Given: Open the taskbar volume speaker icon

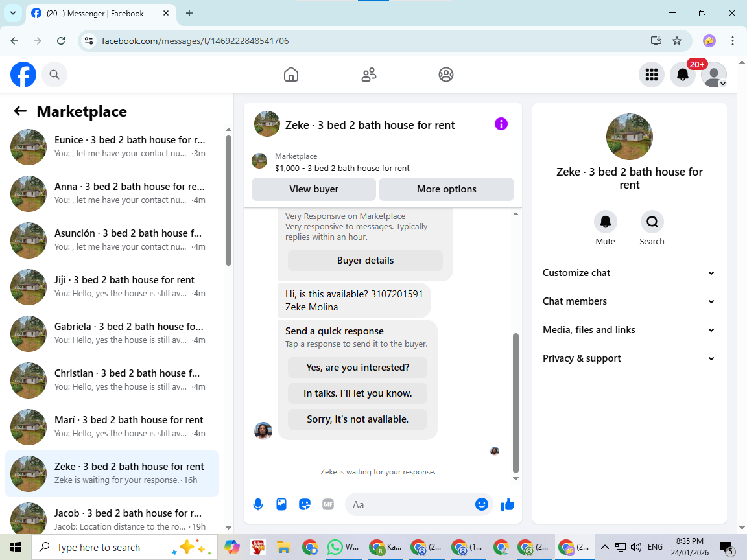Looking at the screenshot, I should coord(635,547).
